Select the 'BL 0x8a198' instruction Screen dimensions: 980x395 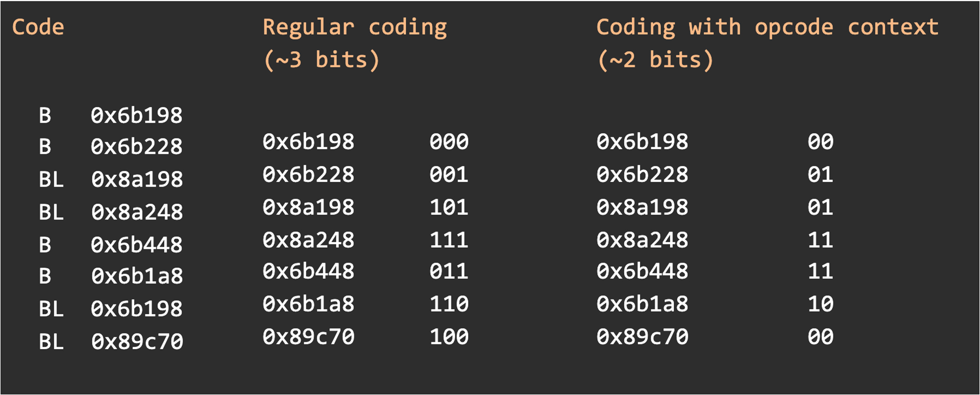tap(111, 180)
